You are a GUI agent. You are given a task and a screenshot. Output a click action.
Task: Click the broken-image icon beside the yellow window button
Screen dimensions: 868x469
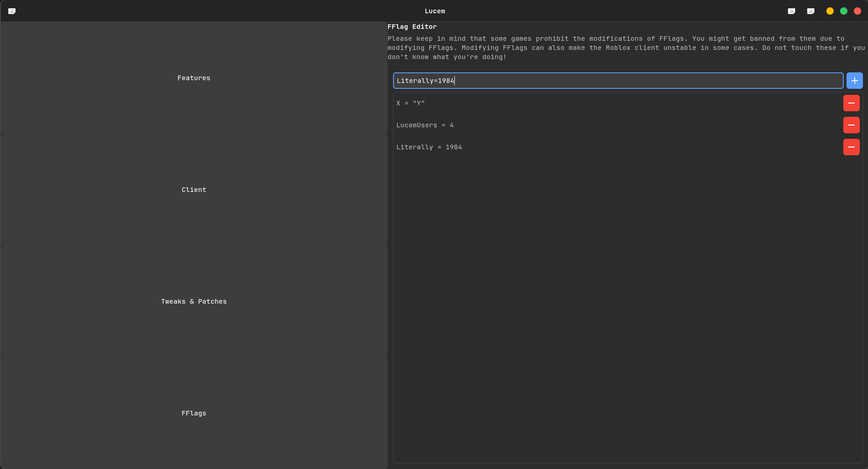(810, 11)
